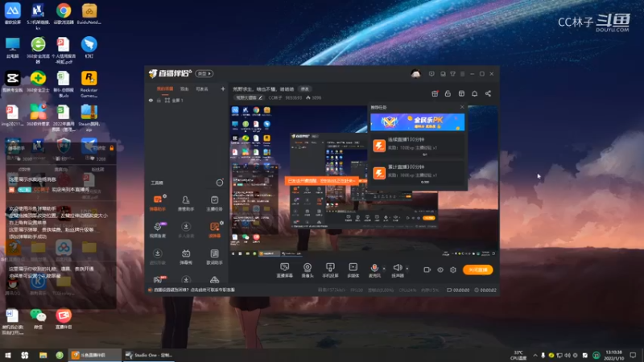Open the 多人连麦 download tool
The width and height of the screenshot is (644, 362).
(186, 230)
